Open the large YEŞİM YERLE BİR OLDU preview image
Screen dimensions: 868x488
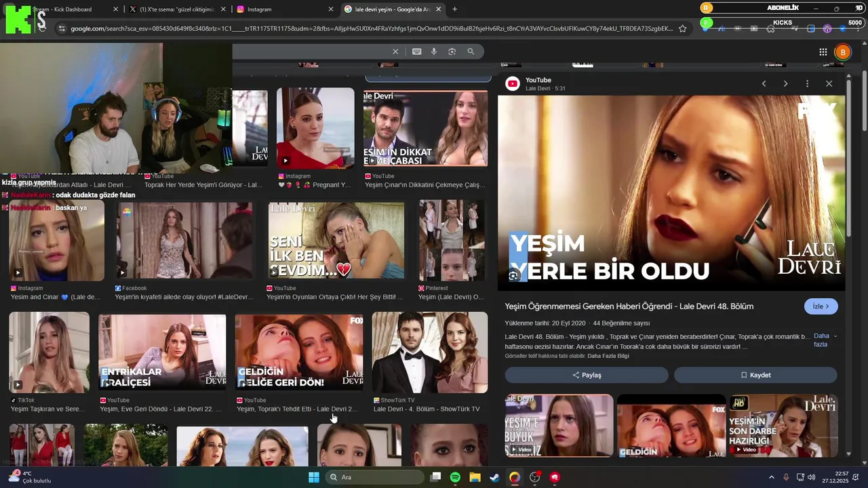click(x=671, y=193)
